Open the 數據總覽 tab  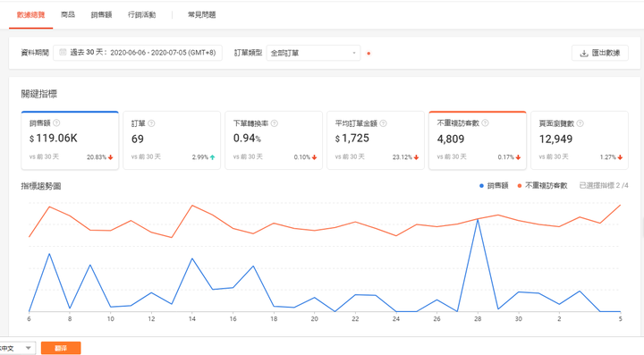(x=30, y=15)
